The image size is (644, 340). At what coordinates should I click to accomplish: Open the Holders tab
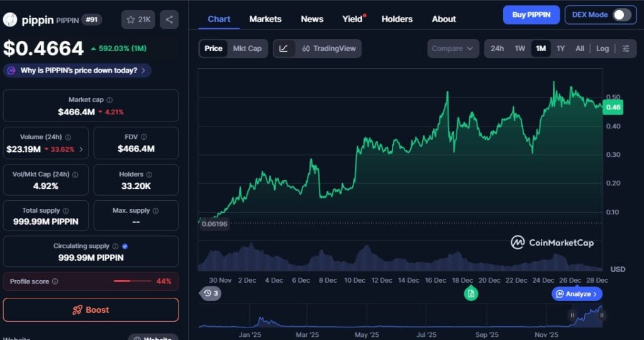tap(397, 19)
